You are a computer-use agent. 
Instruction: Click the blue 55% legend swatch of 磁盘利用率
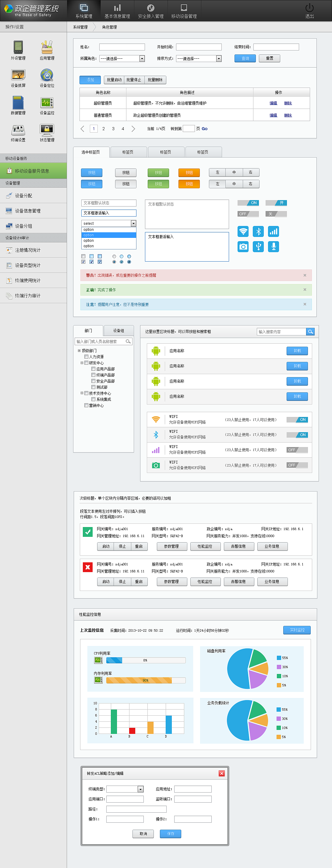click(x=279, y=658)
